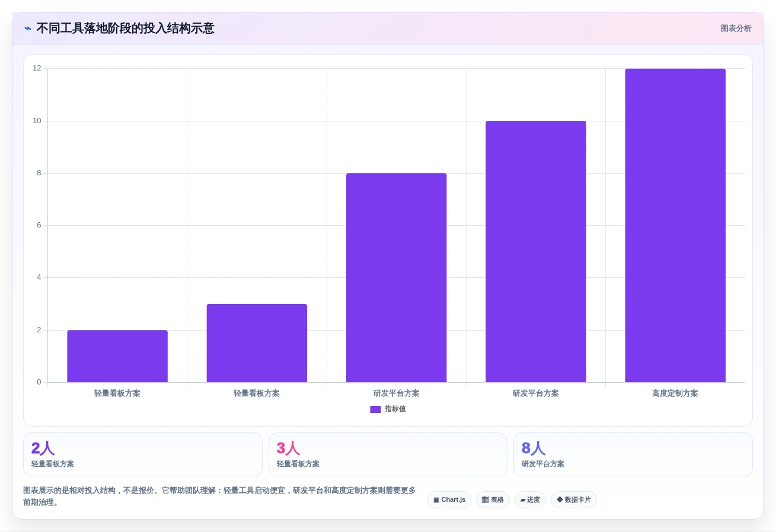Viewport: 776px width, 532px height.
Task: Toggle the 指标值 legend item
Action: pyautogui.click(x=388, y=409)
